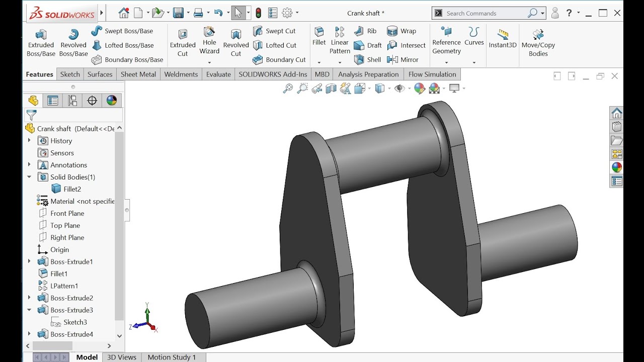This screenshot has height=362, width=644.
Task: Switch to the Evaluate tab
Action: coord(218,74)
